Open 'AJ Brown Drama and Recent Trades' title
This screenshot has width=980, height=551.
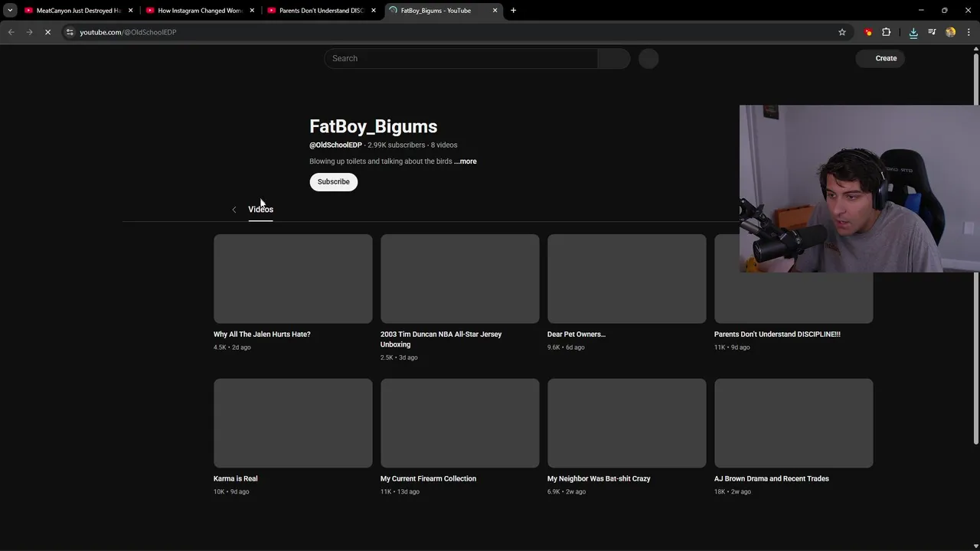[772, 479]
